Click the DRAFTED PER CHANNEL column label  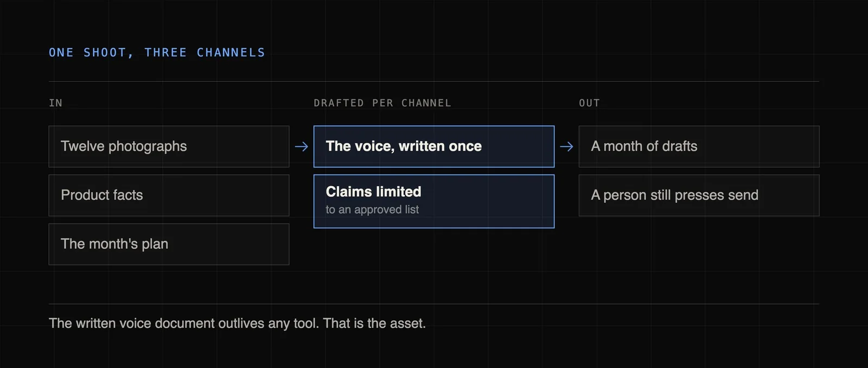[x=382, y=103]
